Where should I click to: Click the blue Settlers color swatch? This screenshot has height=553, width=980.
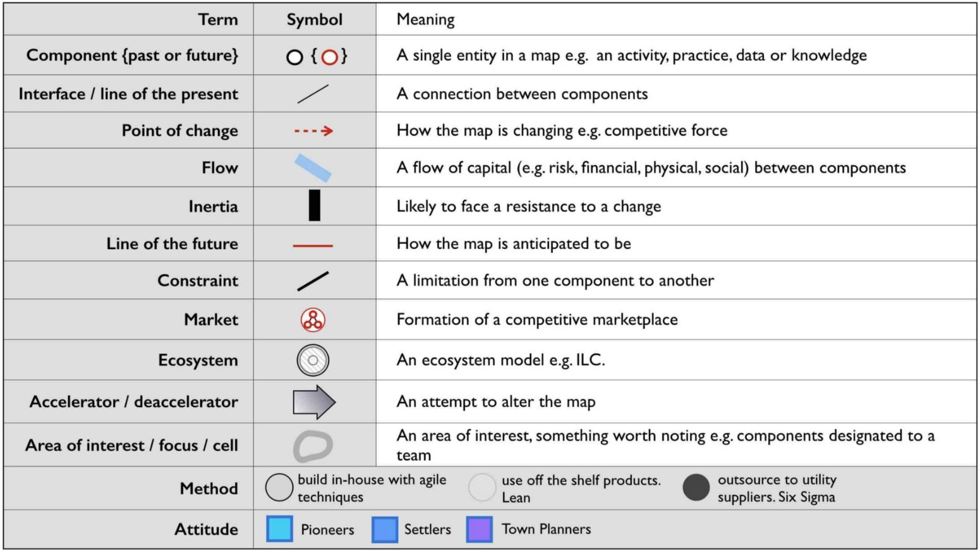[385, 530]
